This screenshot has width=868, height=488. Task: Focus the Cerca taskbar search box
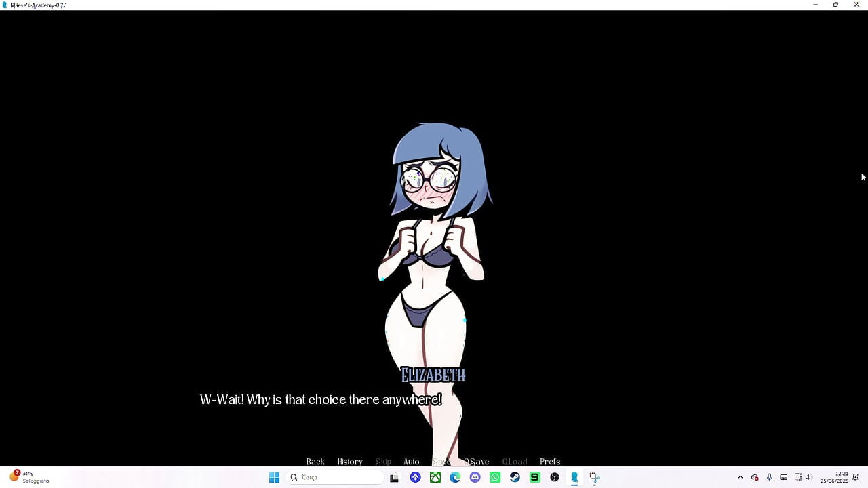pyautogui.click(x=336, y=477)
